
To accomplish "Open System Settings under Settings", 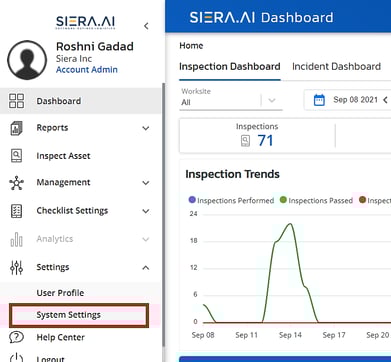I will click(79, 315).
